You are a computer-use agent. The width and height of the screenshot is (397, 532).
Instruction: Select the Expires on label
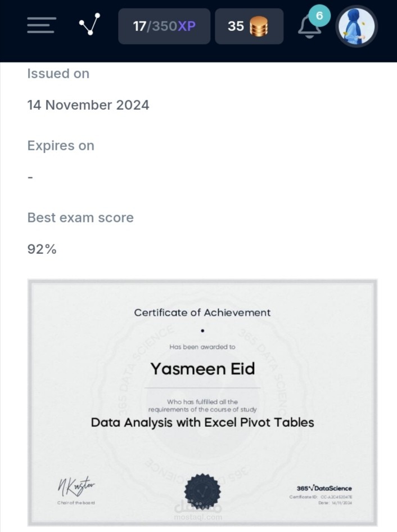[x=61, y=146]
